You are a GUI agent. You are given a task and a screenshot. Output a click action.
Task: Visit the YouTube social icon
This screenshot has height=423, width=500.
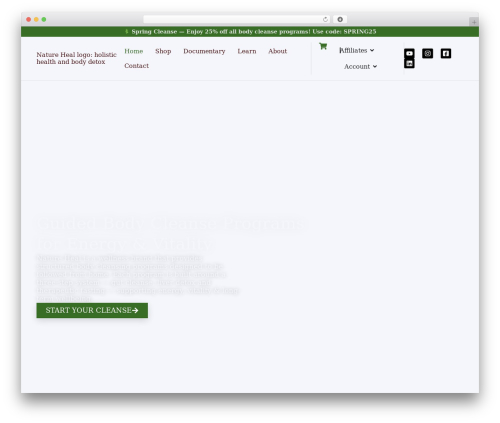(409, 53)
